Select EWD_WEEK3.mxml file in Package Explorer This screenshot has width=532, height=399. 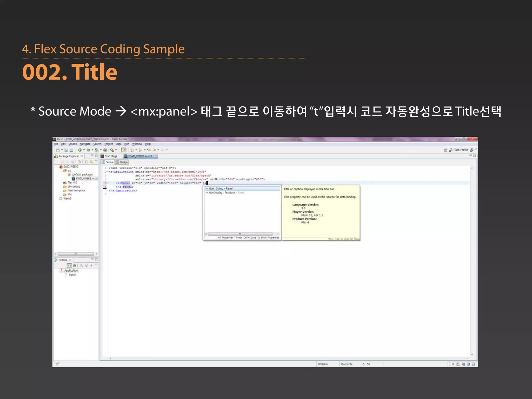85,178
